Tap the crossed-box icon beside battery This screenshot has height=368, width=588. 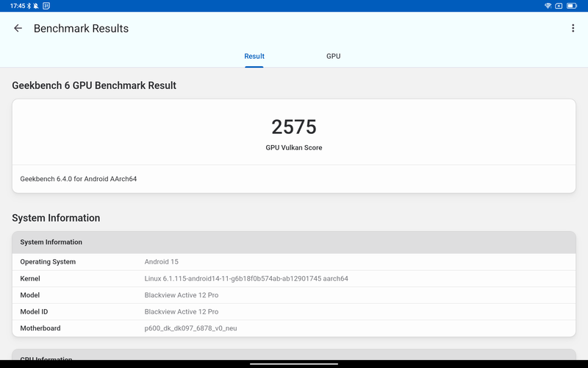tap(559, 6)
